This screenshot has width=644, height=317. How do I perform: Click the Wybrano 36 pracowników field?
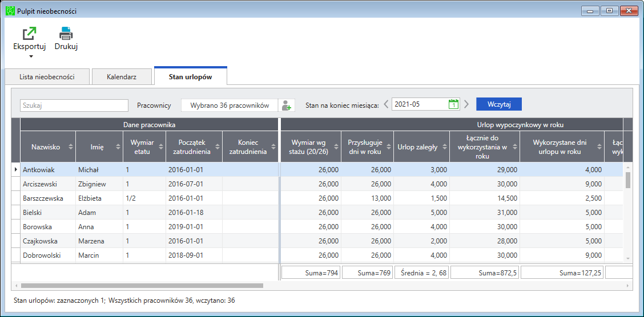point(230,105)
